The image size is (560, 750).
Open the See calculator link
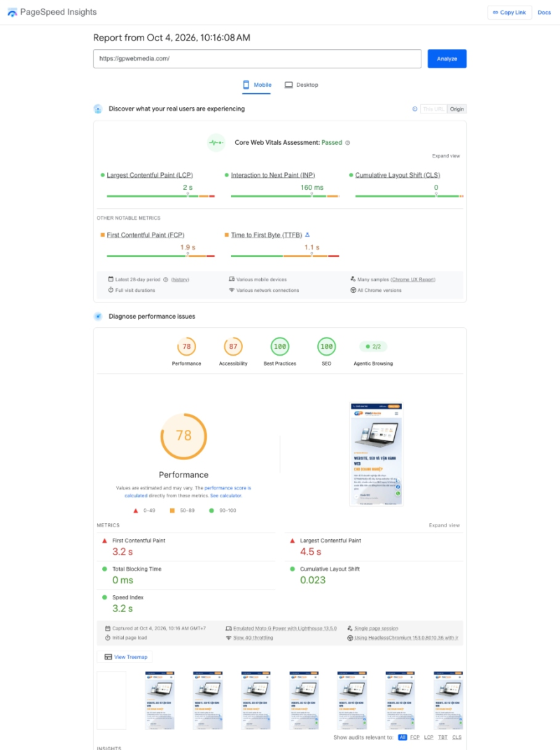226,496
